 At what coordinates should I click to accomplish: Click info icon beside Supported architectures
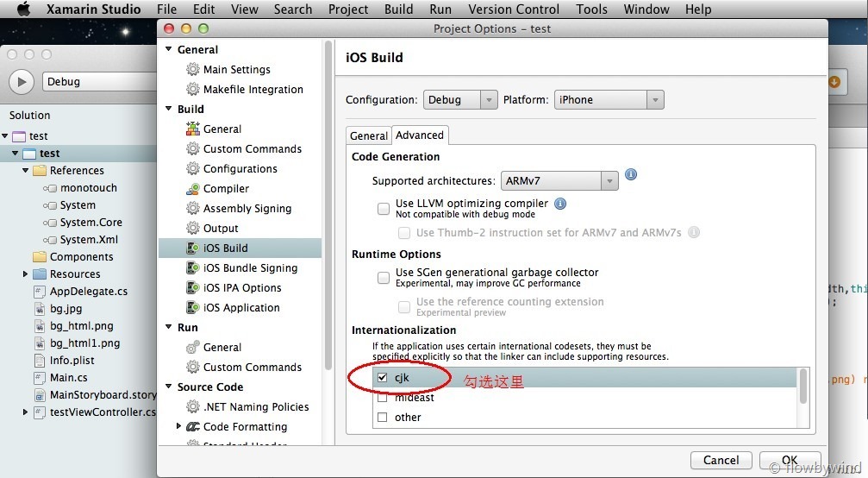pos(630,174)
